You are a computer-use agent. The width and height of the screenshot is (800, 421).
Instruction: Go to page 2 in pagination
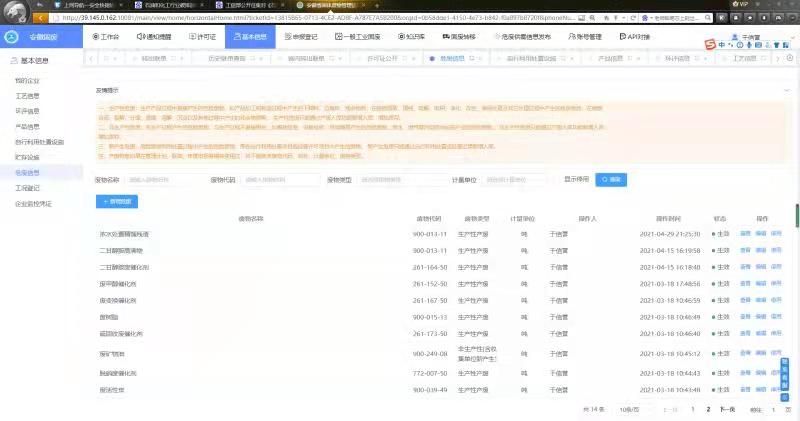point(708,409)
